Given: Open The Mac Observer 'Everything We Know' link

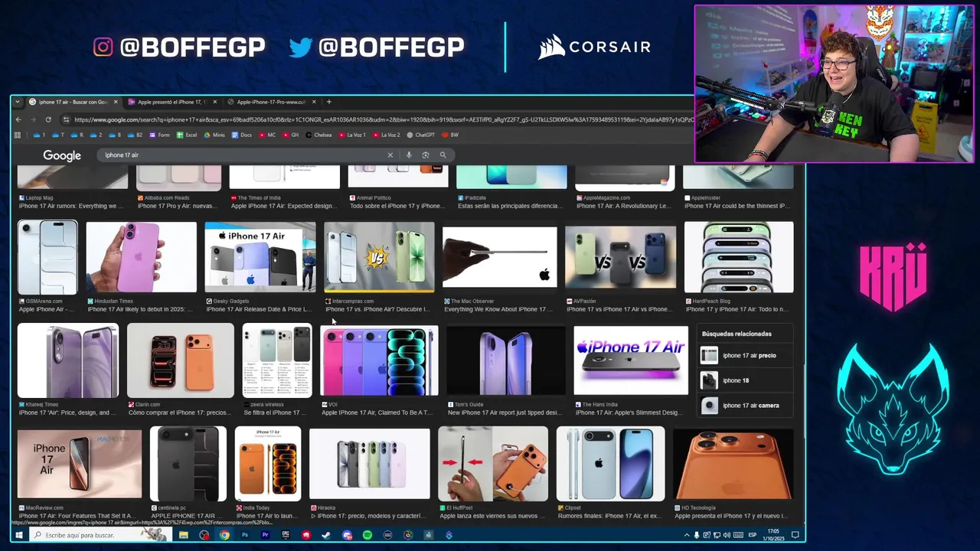Looking at the screenshot, I should tap(498, 309).
